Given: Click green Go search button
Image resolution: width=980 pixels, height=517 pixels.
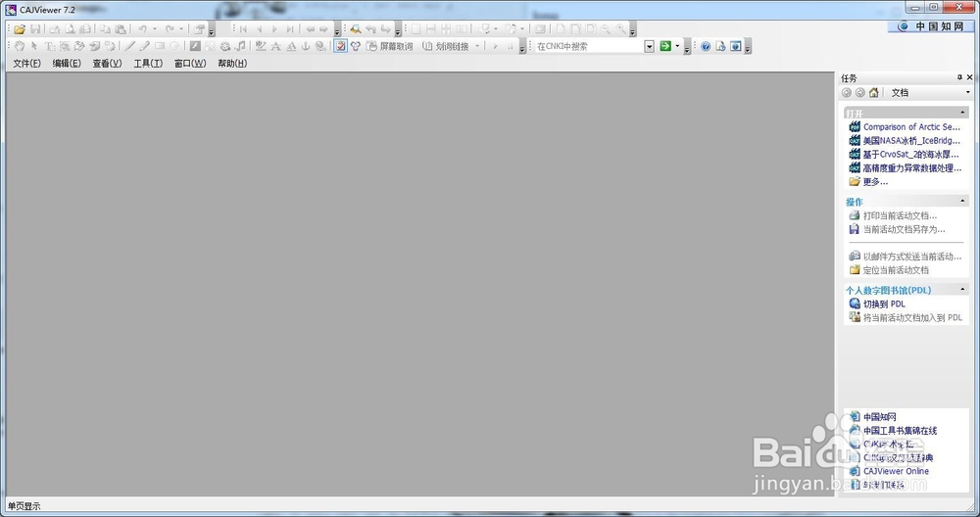Looking at the screenshot, I should click(665, 46).
